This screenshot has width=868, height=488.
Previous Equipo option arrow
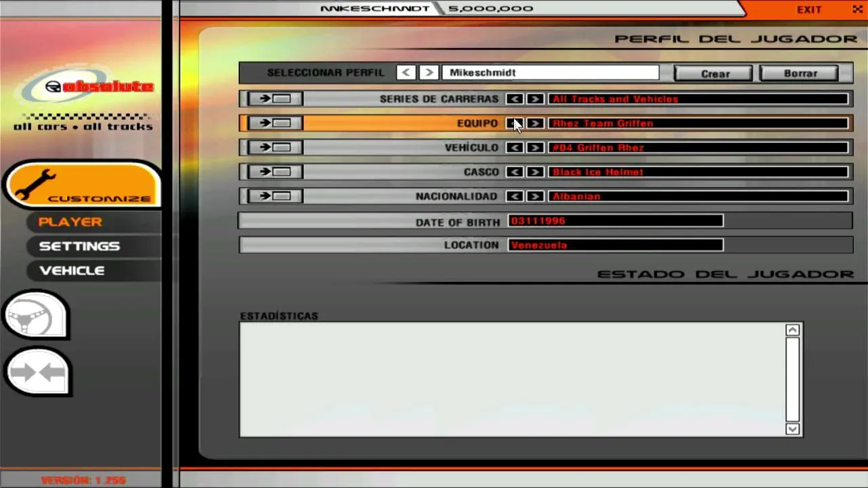pyautogui.click(x=515, y=123)
